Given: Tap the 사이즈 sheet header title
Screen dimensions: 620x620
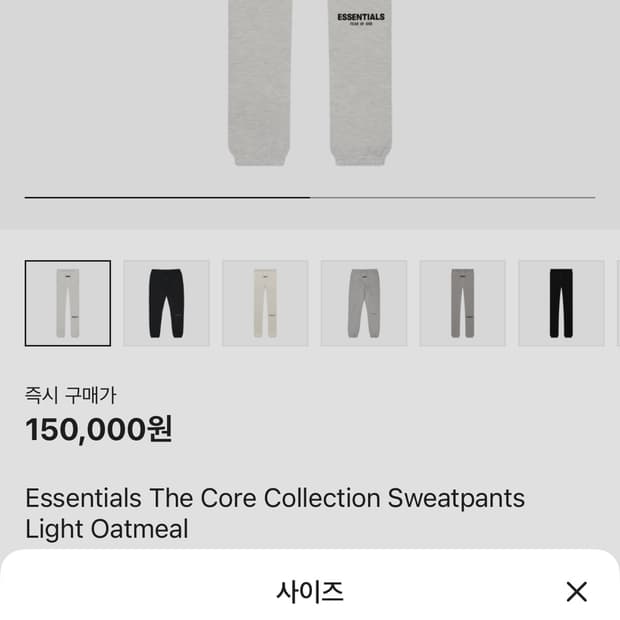Looking at the screenshot, I should [310, 591].
